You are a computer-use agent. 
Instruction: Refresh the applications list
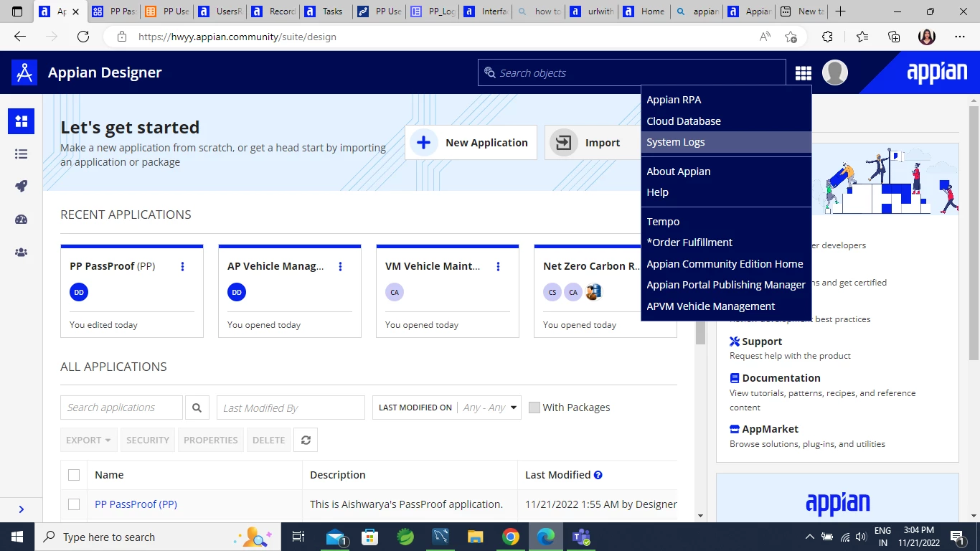[306, 440]
